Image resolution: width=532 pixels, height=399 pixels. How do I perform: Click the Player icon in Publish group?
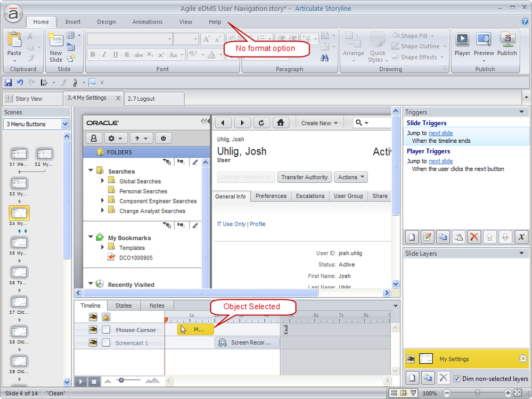(462, 44)
